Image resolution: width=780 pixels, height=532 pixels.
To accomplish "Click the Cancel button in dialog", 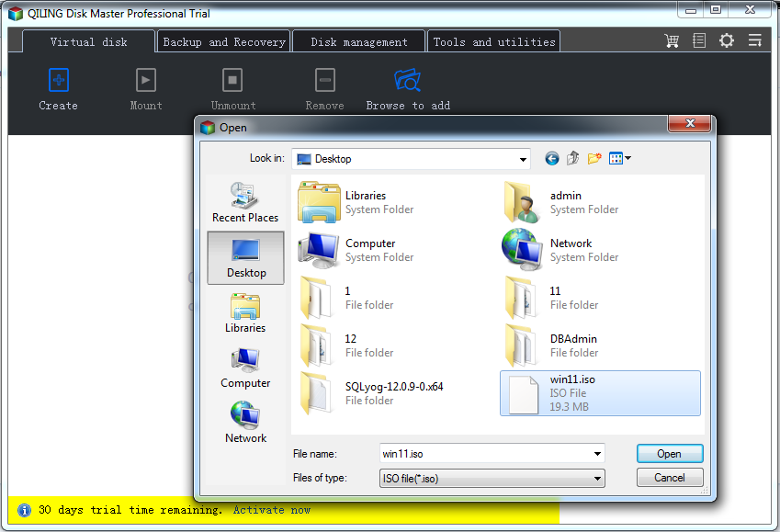I will (x=670, y=478).
